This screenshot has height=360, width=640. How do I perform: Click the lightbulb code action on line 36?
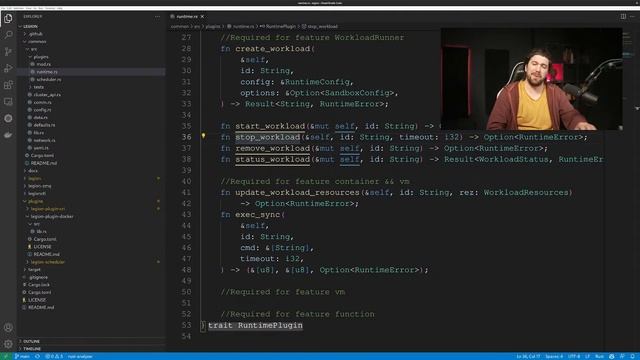pyautogui.click(x=203, y=136)
